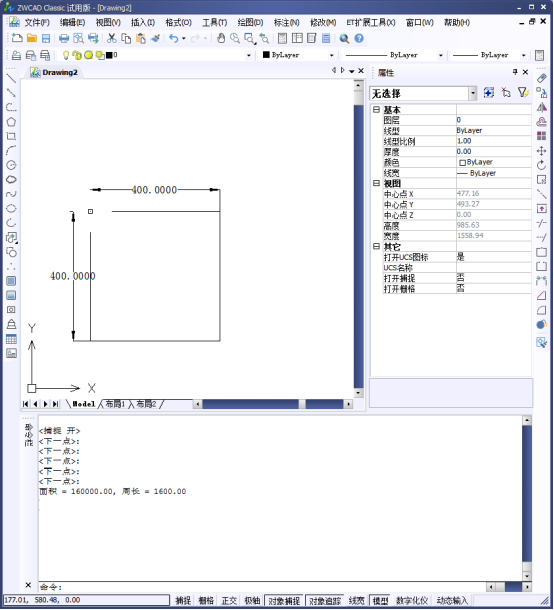The image size is (554, 610).
Task: Collapse the 基本 properties section
Action: point(376,109)
